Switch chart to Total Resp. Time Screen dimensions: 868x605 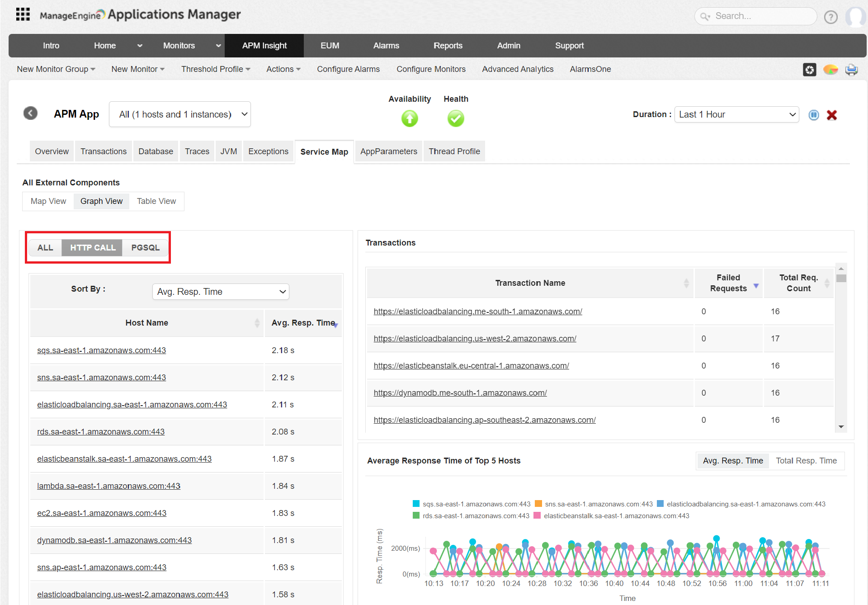(x=806, y=461)
